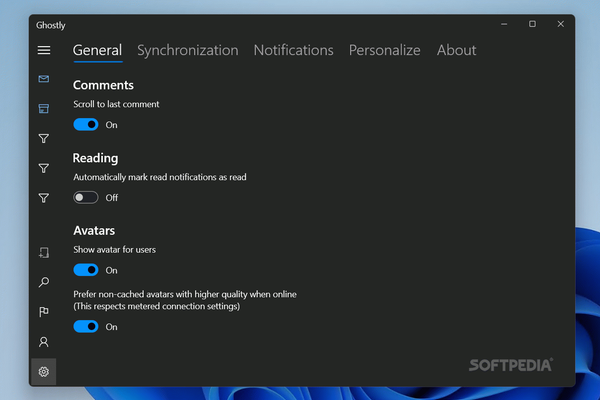Select the filter icon directly above the device icon
This screenshot has width=600, height=400.
[44, 198]
